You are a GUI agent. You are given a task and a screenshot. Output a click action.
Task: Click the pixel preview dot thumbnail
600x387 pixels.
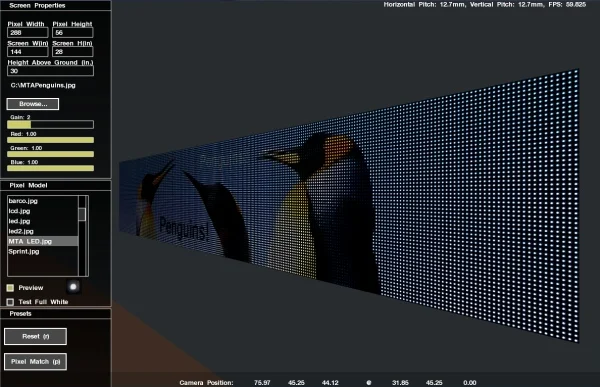(73, 287)
